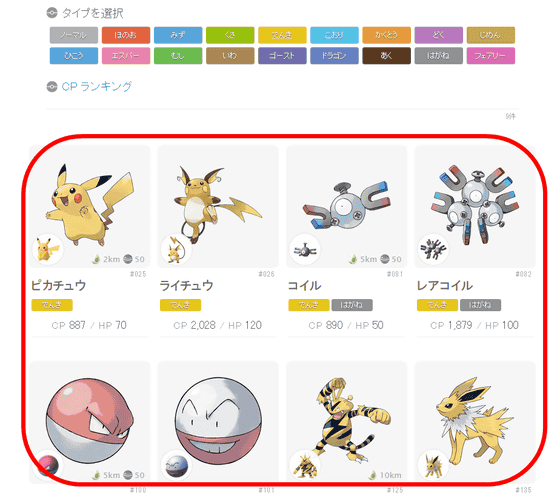
Task: Click the small Electabuzz sprite icon
Action: [305, 465]
